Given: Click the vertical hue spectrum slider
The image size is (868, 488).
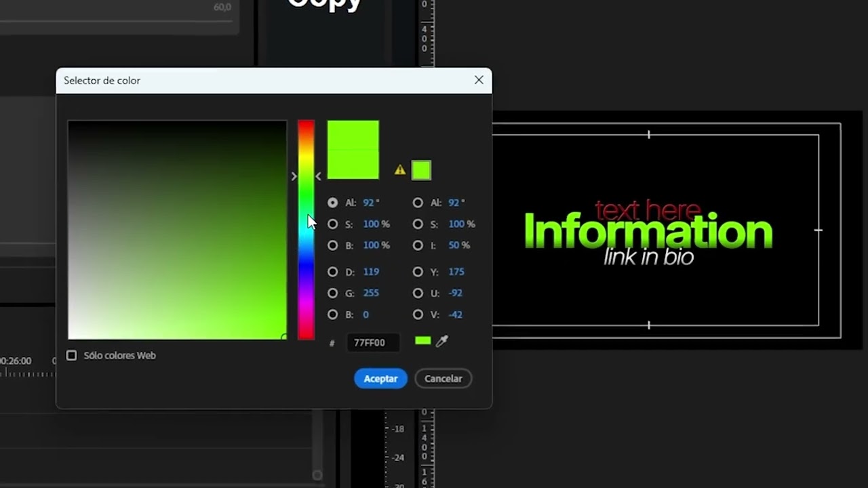Looking at the screenshot, I should (x=306, y=230).
